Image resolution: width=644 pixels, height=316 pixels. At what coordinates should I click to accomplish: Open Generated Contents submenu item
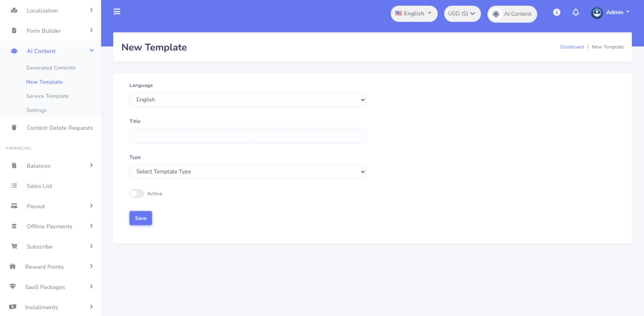coord(51,68)
